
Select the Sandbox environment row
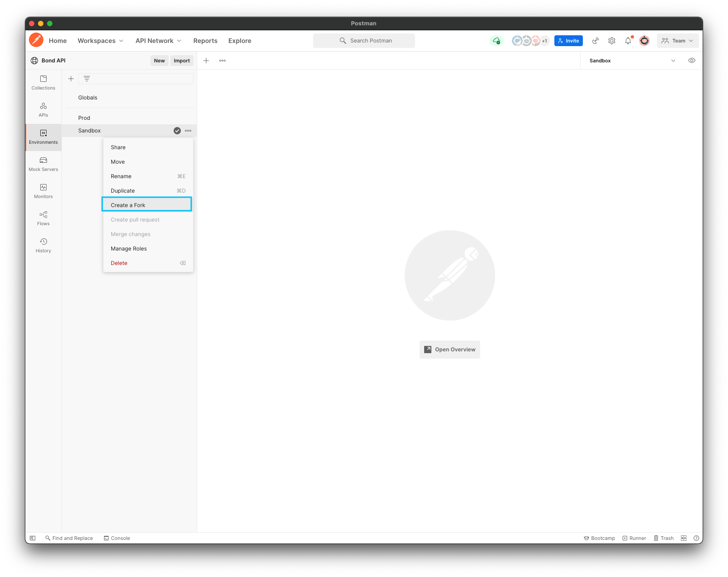click(129, 131)
